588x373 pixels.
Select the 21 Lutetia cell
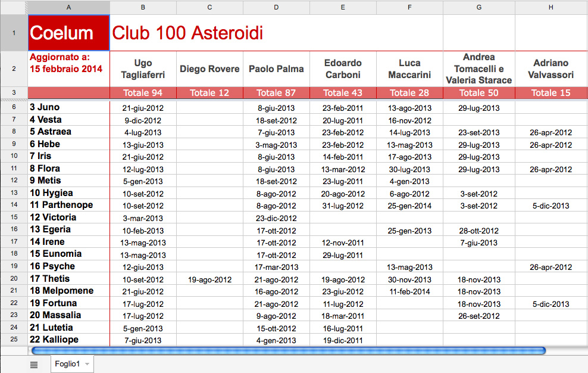(x=68, y=328)
